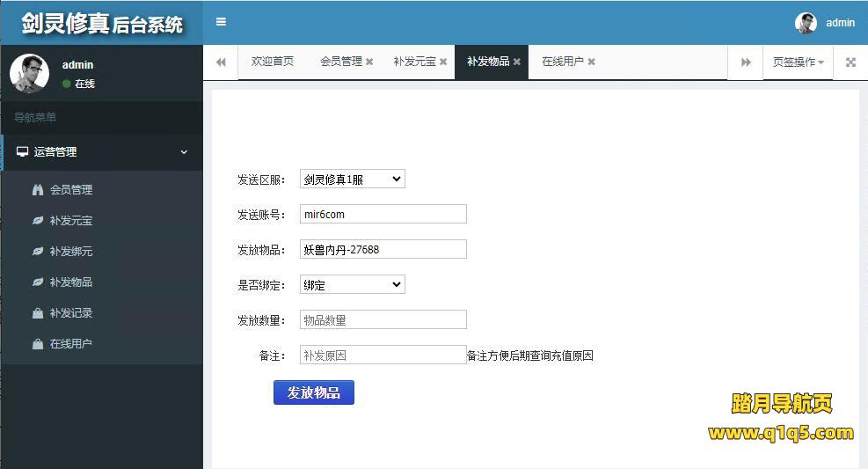Click admin avatar in top-right header
The image size is (868, 469).
coord(806,23)
